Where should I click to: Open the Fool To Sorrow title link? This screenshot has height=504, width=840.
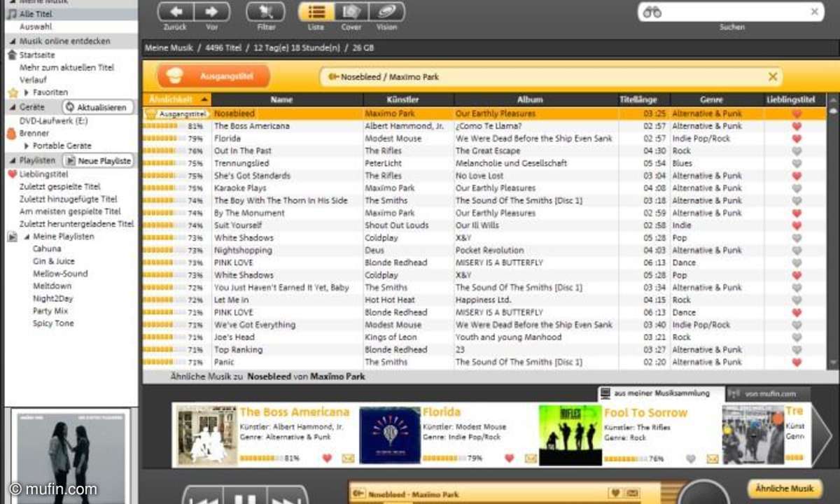tap(645, 413)
